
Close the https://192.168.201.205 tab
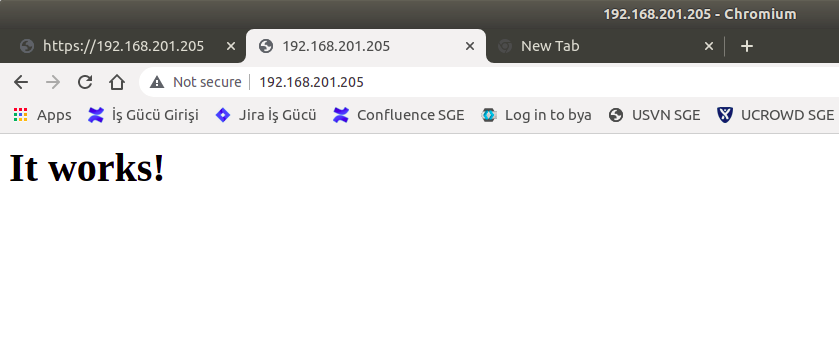pyautogui.click(x=231, y=47)
